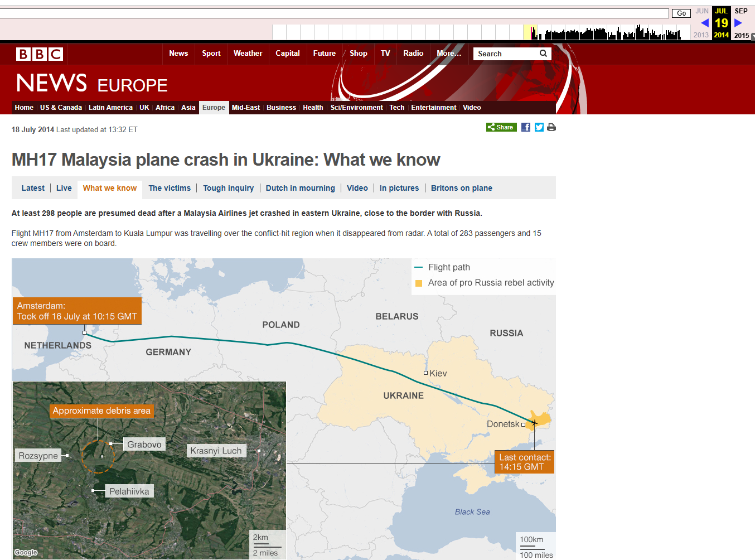The image size is (755, 560).
Task: Open In pictures link
Action: [399, 188]
